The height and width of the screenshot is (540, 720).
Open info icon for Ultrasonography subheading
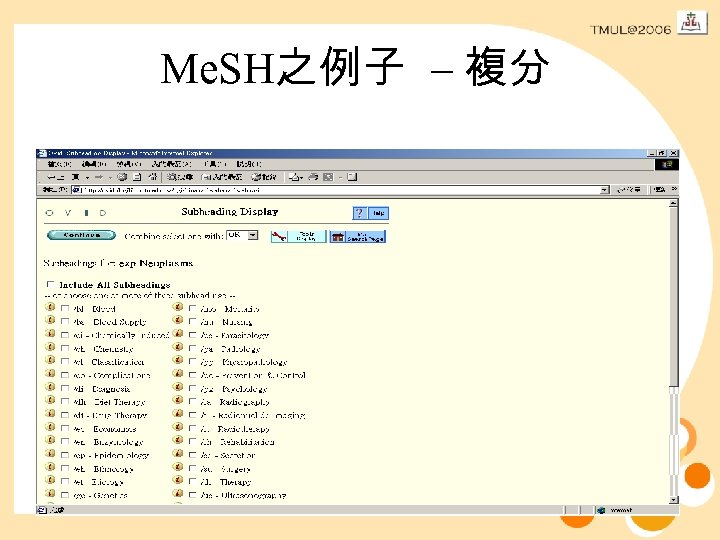(x=178, y=494)
